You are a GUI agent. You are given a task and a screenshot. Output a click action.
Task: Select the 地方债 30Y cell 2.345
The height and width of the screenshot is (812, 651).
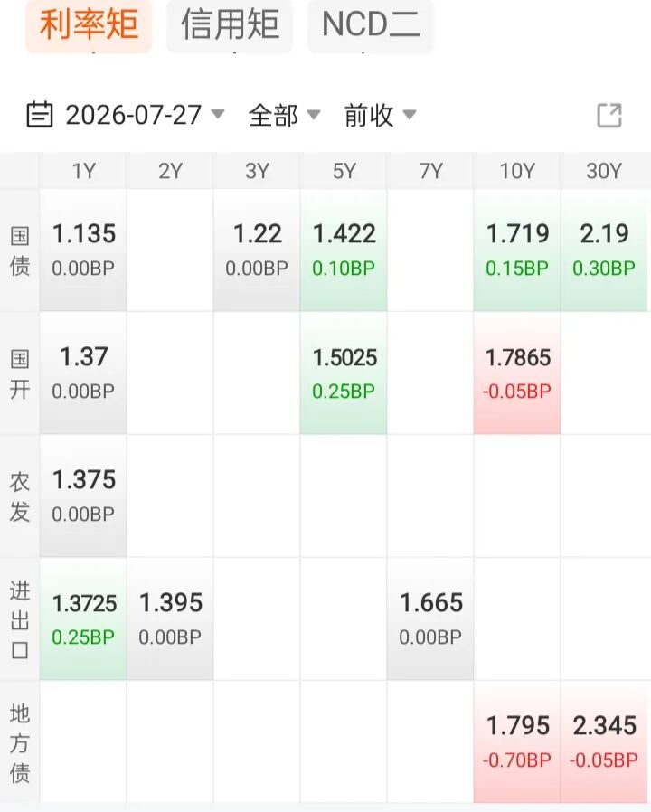[604, 741]
